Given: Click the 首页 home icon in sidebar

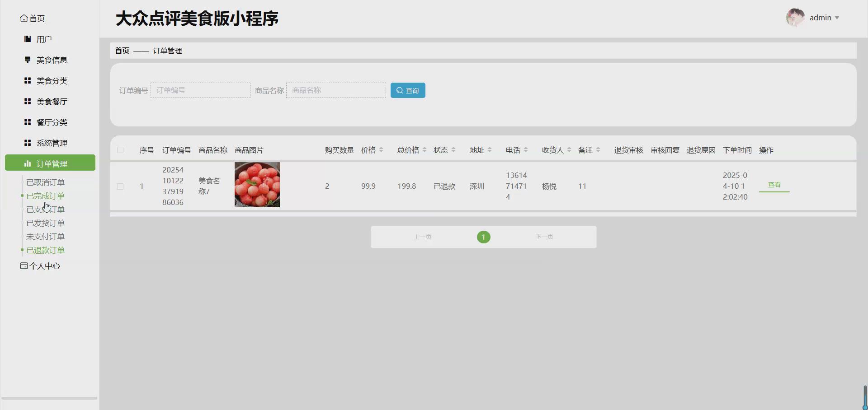Looking at the screenshot, I should (x=25, y=18).
